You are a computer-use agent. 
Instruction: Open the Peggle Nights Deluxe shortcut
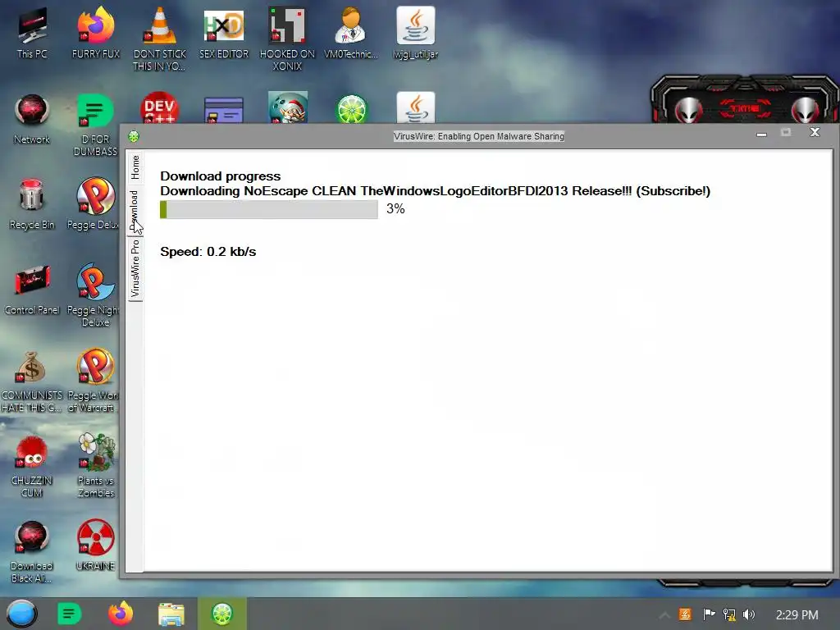(94, 294)
